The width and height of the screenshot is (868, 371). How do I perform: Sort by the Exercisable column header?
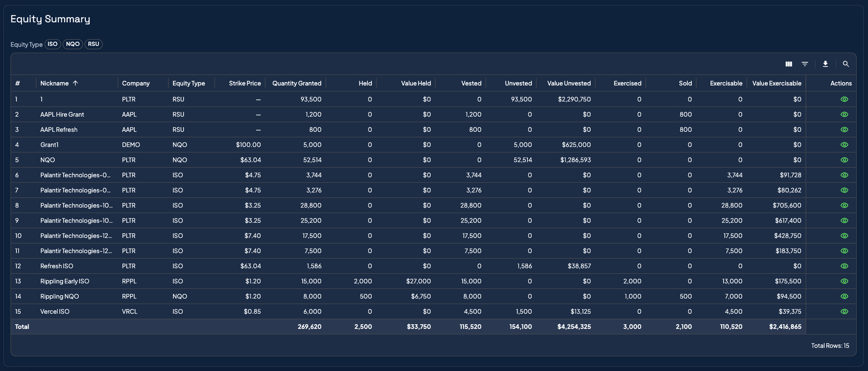click(726, 83)
